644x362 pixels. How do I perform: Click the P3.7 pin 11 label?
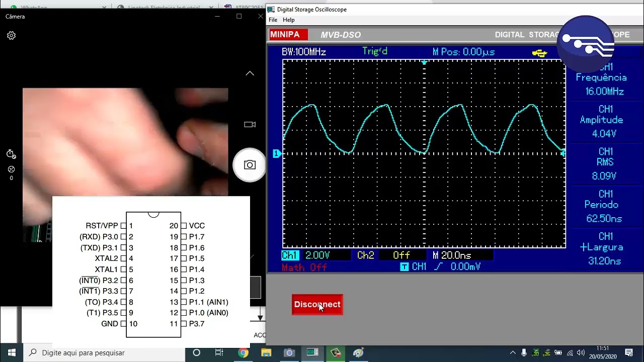(x=197, y=324)
